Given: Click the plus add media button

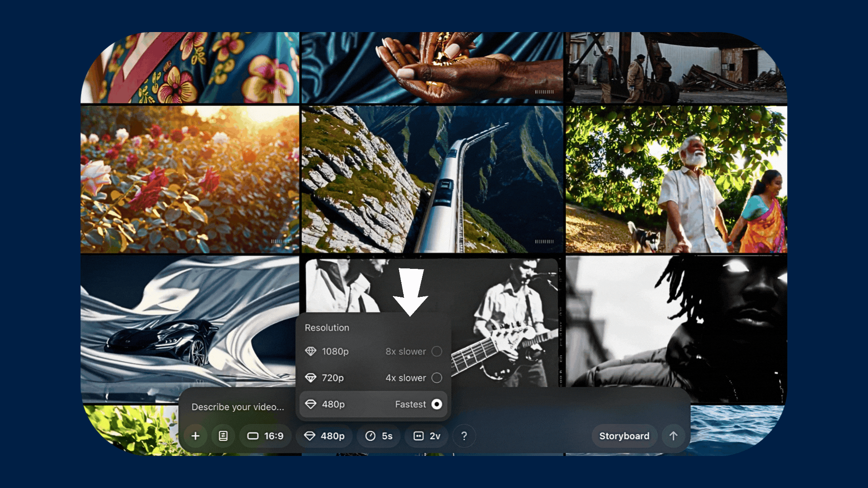Looking at the screenshot, I should (x=195, y=436).
